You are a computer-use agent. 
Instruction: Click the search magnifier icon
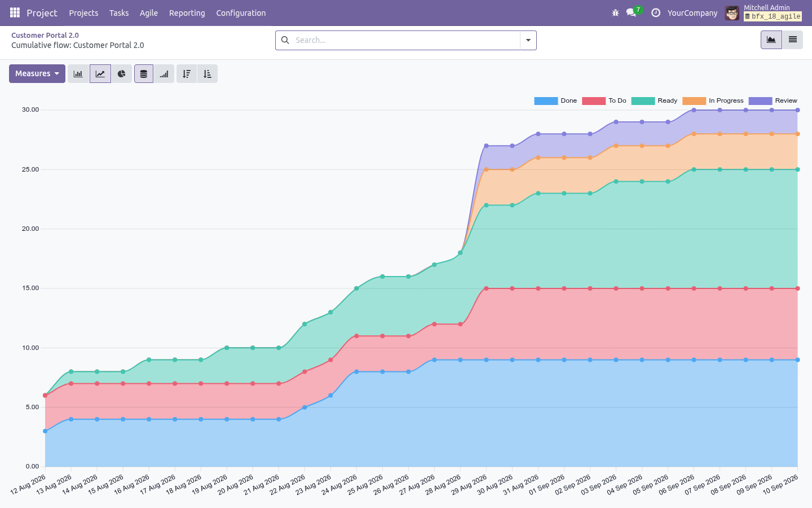coord(285,40)
